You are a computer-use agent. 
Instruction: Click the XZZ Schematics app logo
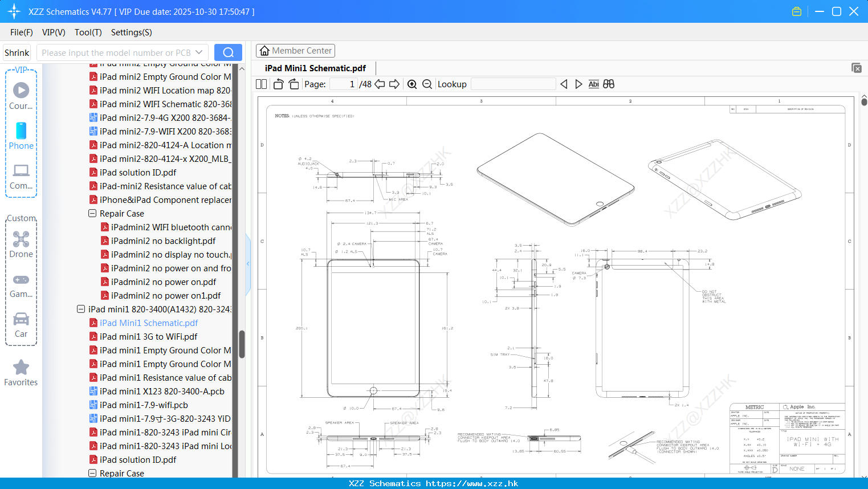(x=14, y=11)
